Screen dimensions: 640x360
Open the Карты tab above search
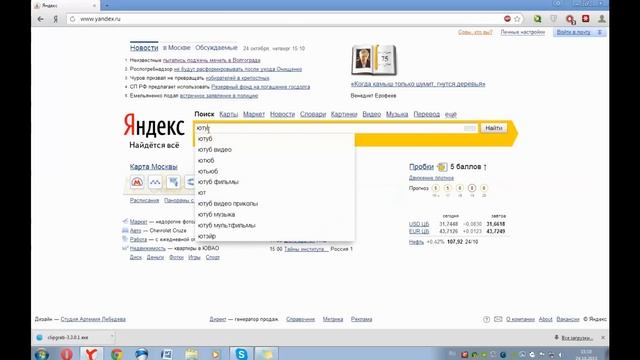click(x=229, y=114)
